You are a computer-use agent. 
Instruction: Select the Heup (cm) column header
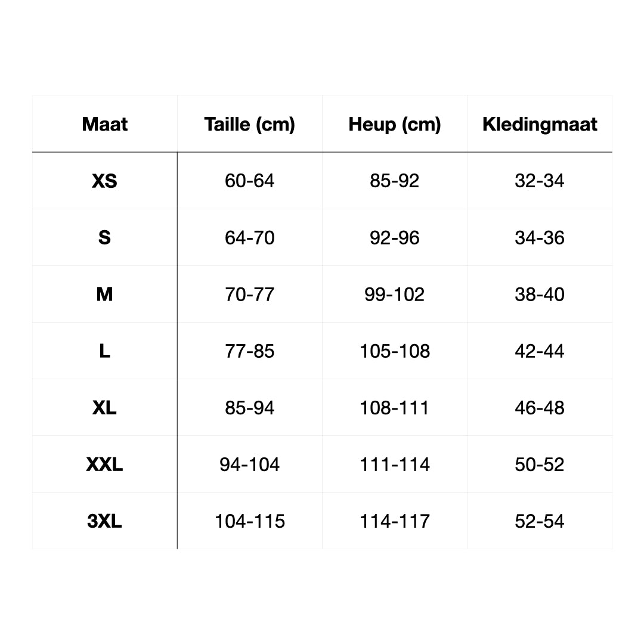click(395, 125)
